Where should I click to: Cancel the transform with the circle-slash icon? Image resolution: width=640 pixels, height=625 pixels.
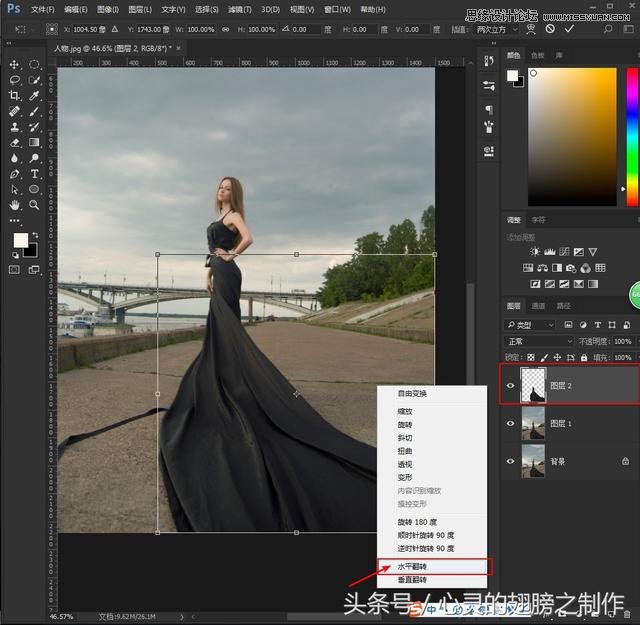[x=549, y=28]
